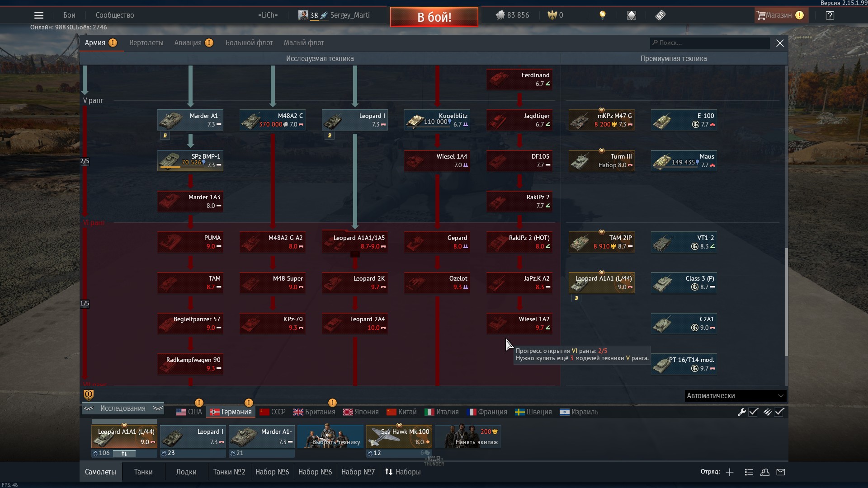The width and height of the screenshot is (868, 488).
Task: Open the hamburger main menu
Action: coord(39,15)
